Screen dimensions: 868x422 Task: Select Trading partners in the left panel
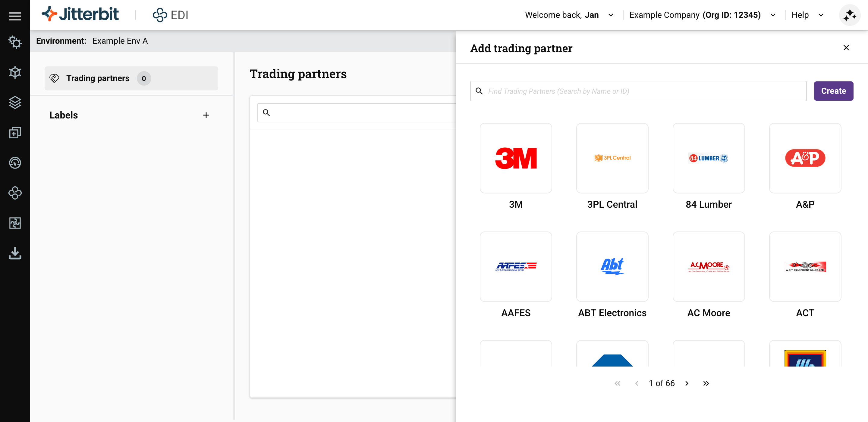tap(98, 78)
